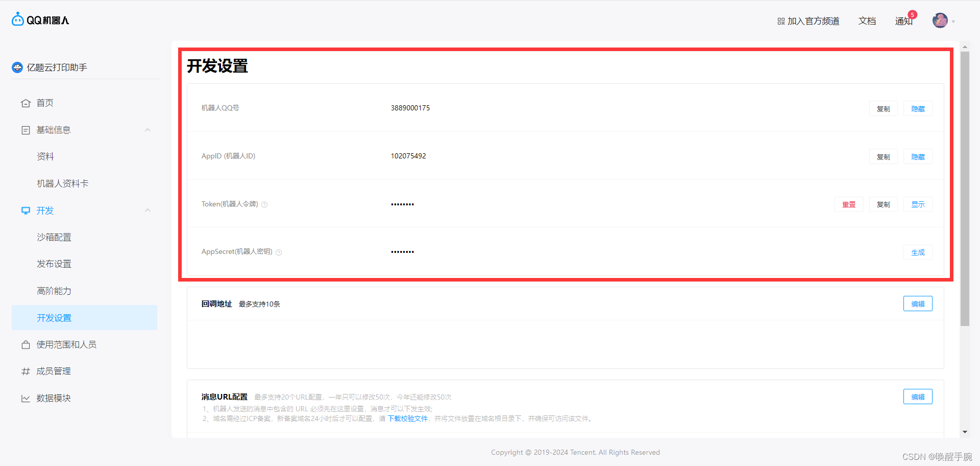Click the masked Token value dots
Viewport: 980px width, 466px height.
click(x=403, y=204)
